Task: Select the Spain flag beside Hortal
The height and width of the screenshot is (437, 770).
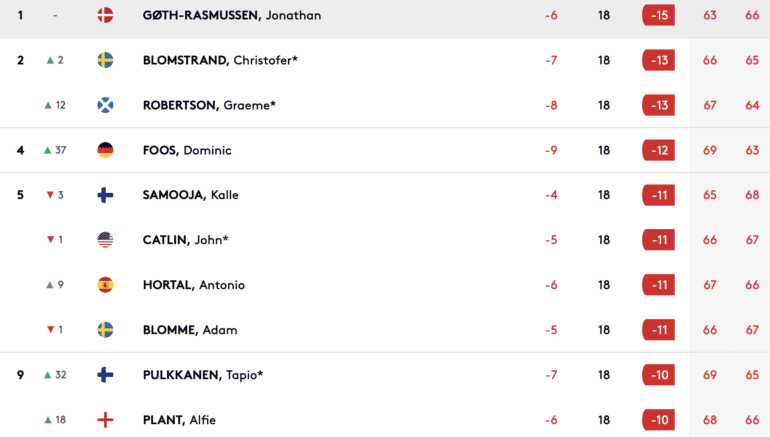Action: pyautogui.click(x=105, y=285)
